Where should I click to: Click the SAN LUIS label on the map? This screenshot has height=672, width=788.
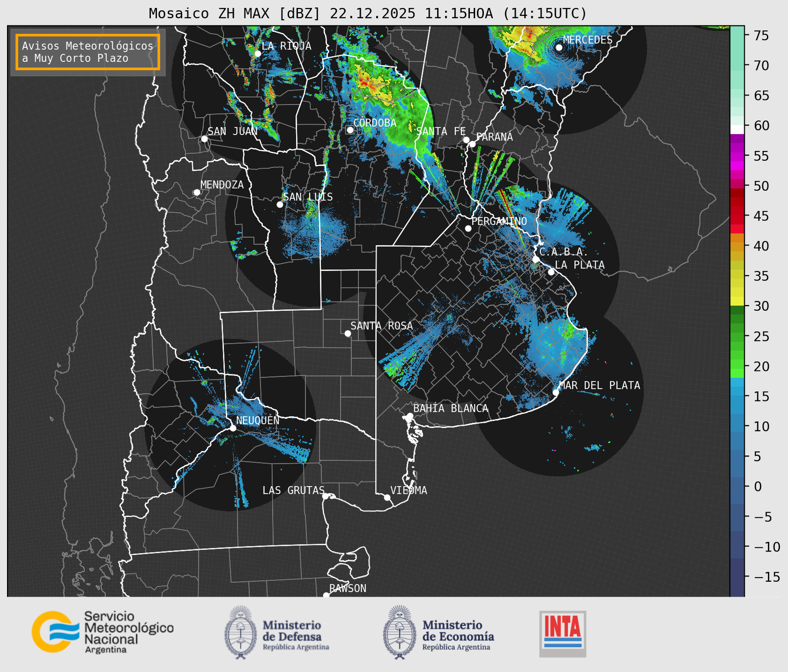308,197
